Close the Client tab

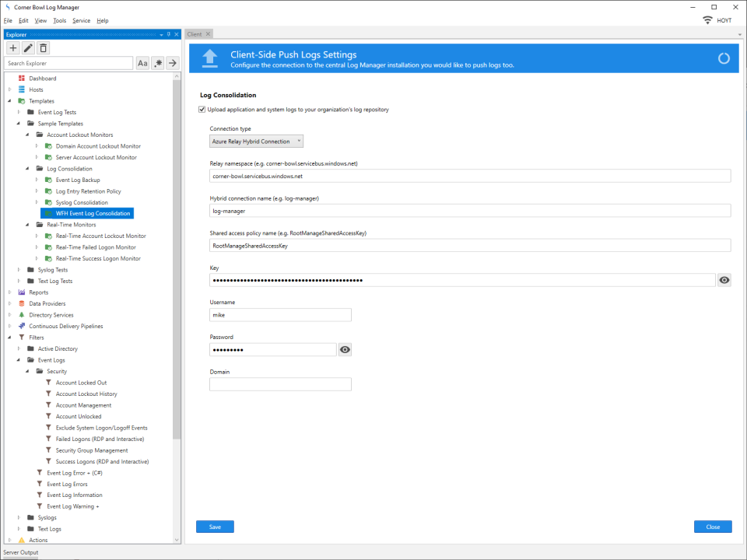[208, 34]
